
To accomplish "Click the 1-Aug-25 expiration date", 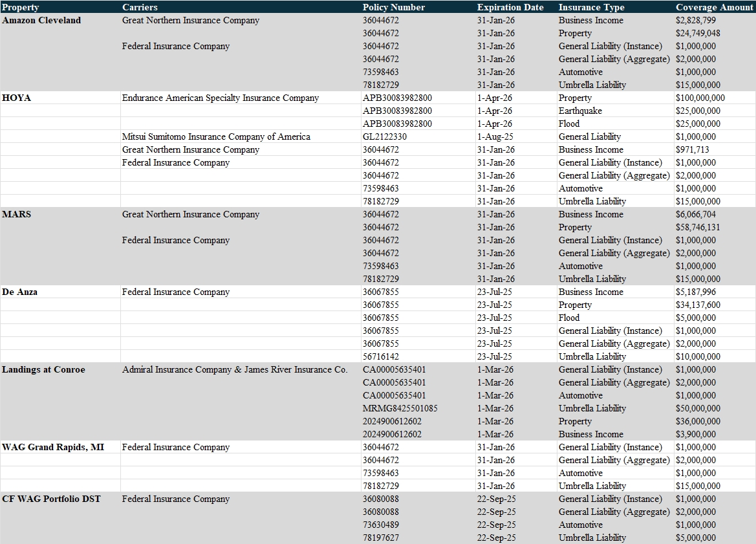I will (495, 136).
